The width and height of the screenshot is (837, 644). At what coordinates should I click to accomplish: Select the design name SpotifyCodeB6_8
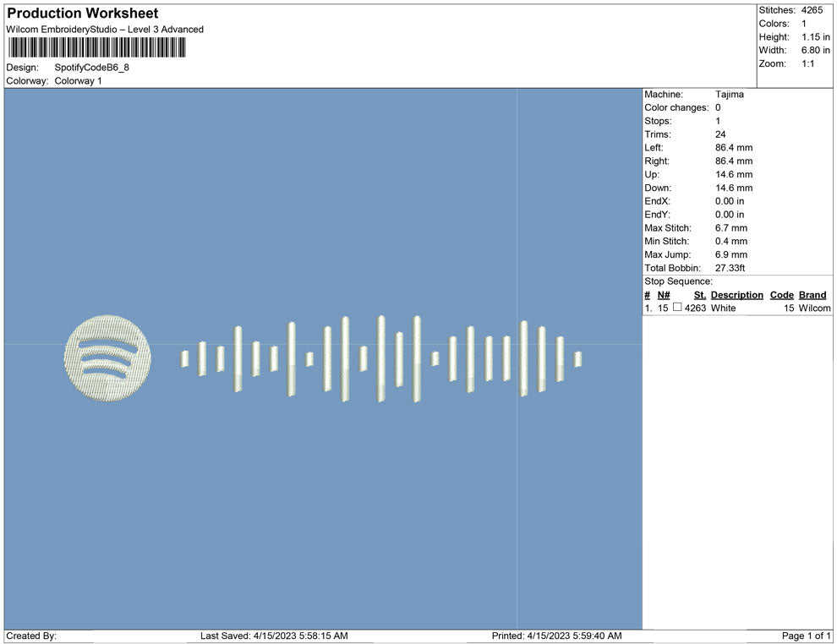92,68
